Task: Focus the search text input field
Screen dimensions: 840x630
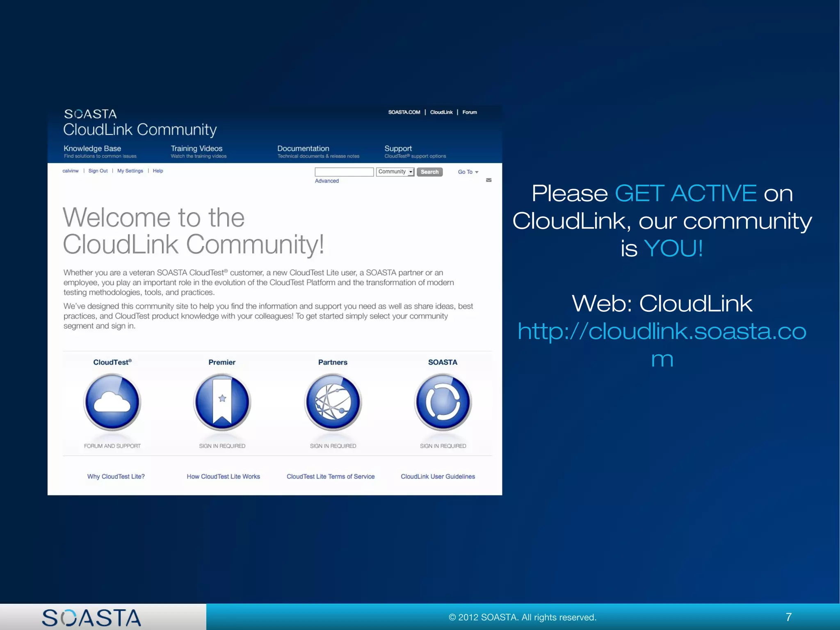Action: (x=344, y=172)
